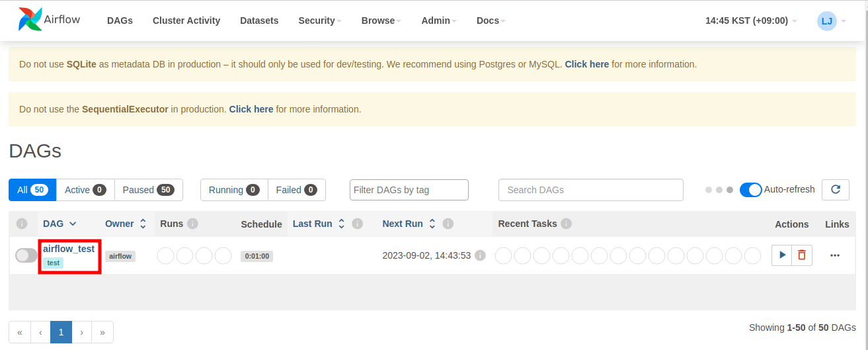868x350 pixels.
Task: Open the Datasets page
Action: [259, 21]
